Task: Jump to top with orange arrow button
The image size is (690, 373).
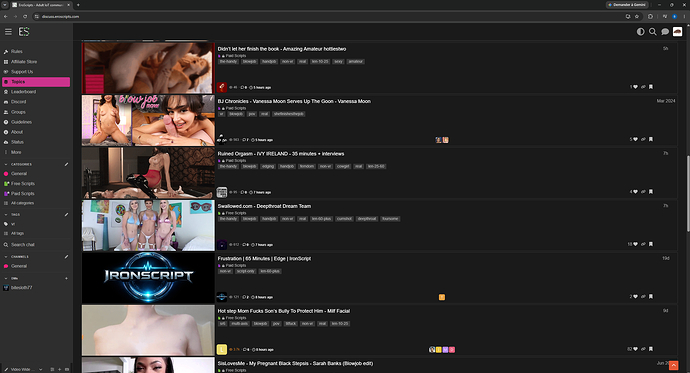Action: coord(674,365)
